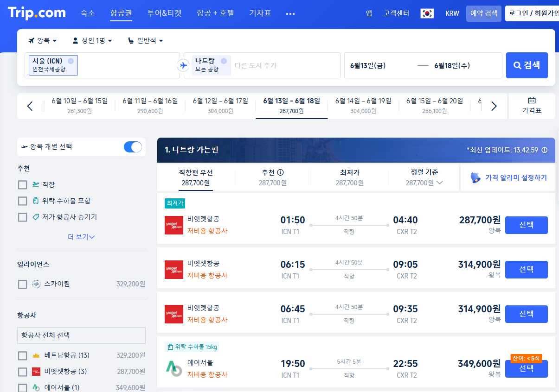Select the 6월 12일 - 6월 17일 date option
Viewport: 559px width, 392px height.
(x=220, y=106)
